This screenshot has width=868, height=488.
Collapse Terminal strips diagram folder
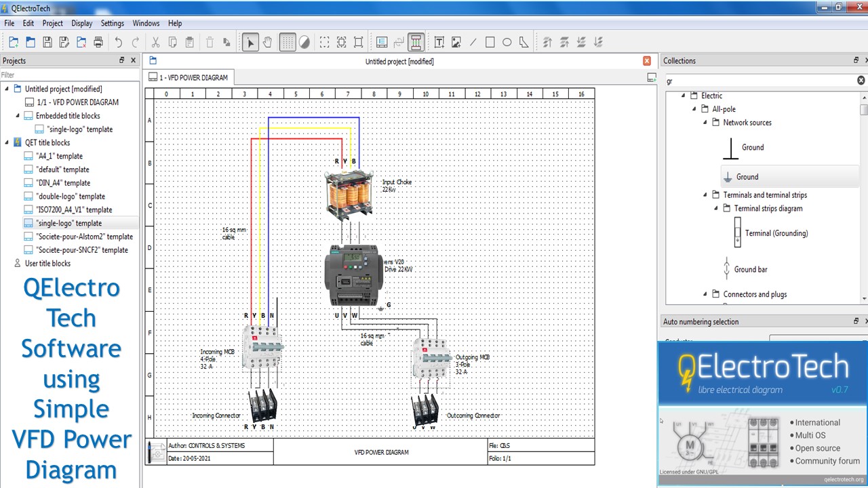tap(716, 209)
